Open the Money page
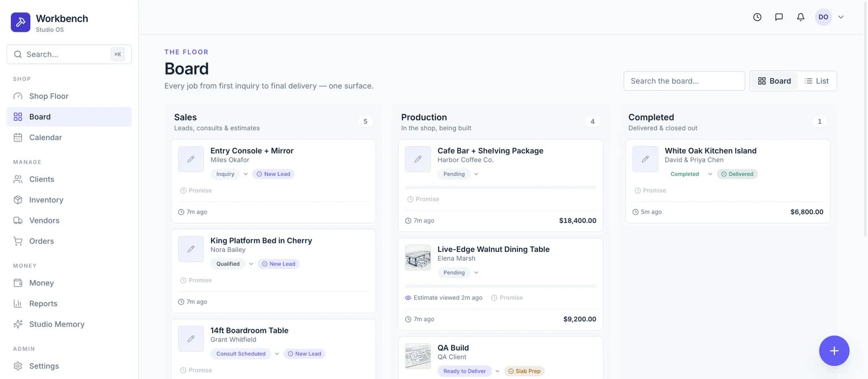 (69, 283)
